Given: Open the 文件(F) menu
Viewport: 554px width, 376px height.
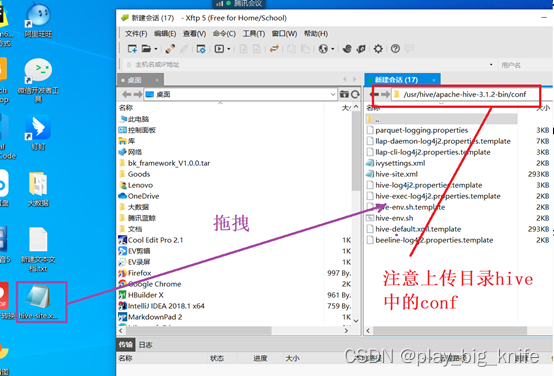Looking at the screenshot, I should click(136, 34).
